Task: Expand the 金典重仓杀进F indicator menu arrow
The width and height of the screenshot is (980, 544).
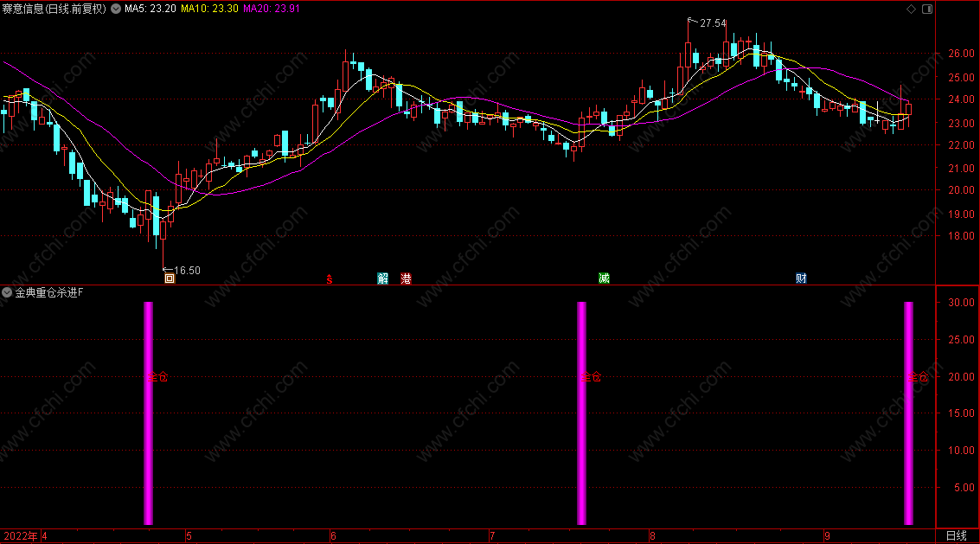Action: [7, 292]
